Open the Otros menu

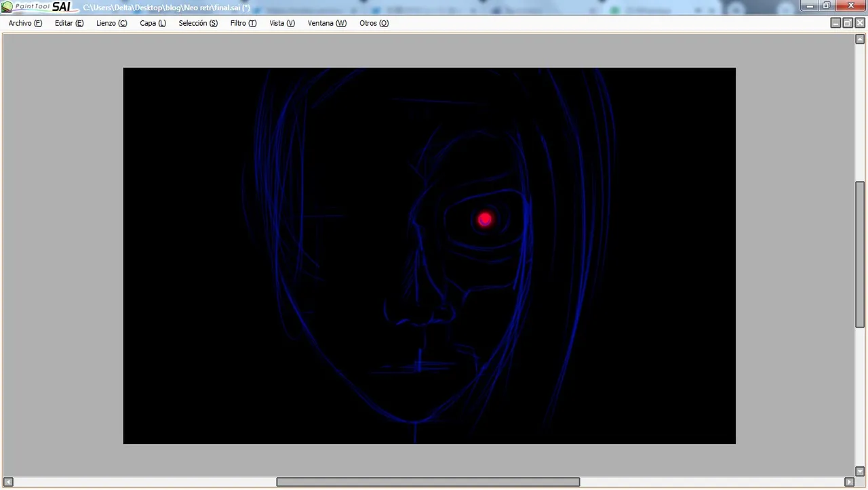click(x=374, y=23)
